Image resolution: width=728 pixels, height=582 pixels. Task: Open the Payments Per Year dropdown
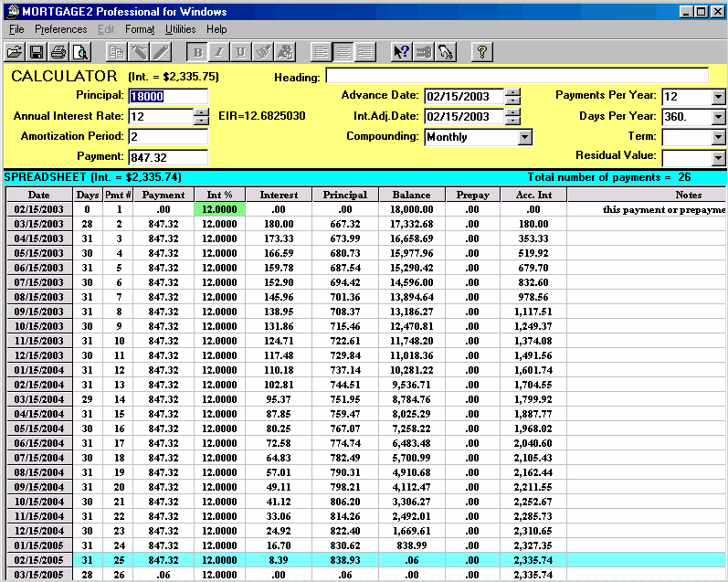(717, 97)
